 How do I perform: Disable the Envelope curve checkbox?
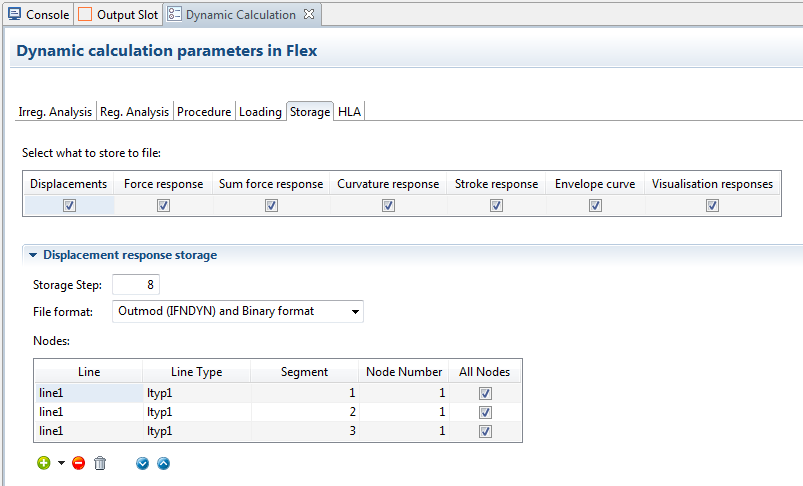click(x=595, y=205)
